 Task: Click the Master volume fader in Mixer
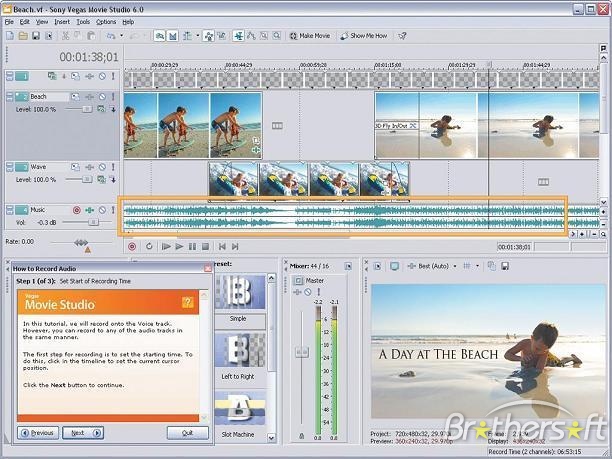click(302, 352)
